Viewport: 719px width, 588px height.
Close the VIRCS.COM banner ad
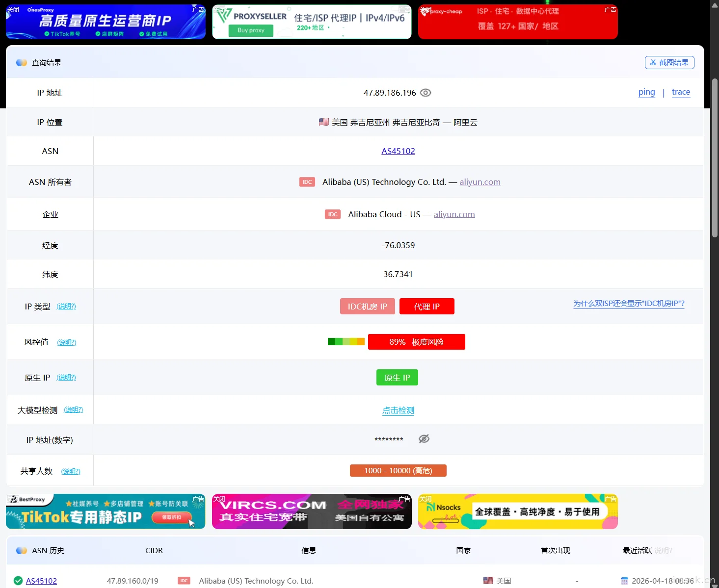pos(219,499)
